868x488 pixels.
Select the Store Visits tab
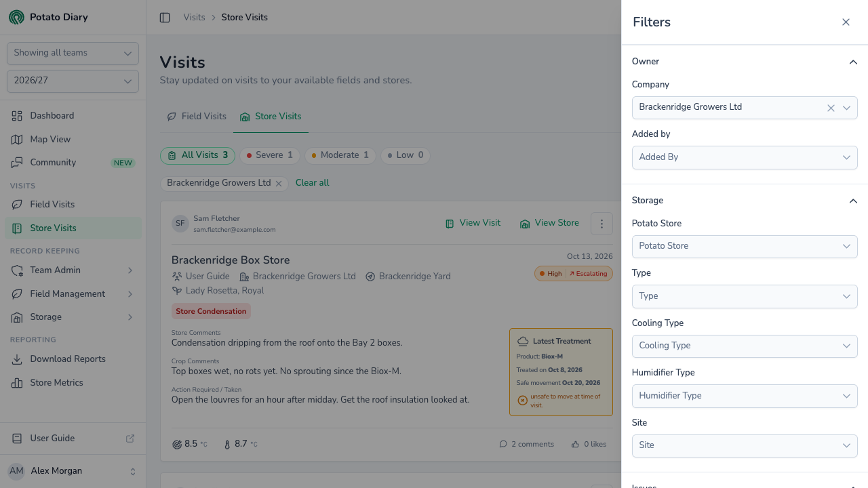271,117
